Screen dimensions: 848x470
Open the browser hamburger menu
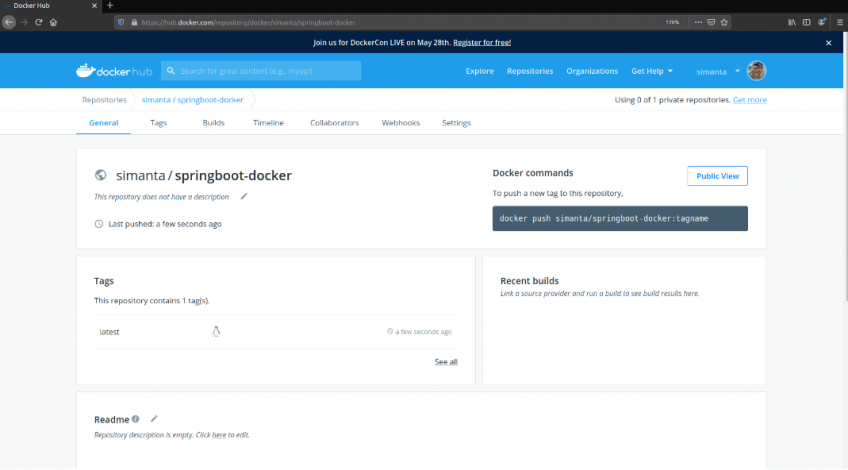coord(840,22)
